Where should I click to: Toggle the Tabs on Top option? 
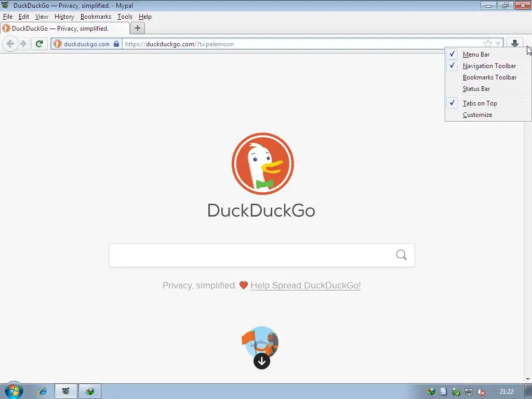click(x=488, y=103)
